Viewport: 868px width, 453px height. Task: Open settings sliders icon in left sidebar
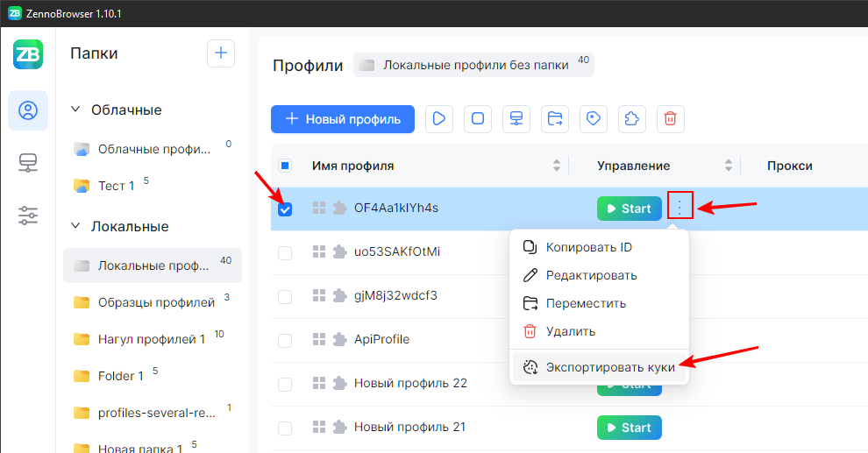click(28, 216)
